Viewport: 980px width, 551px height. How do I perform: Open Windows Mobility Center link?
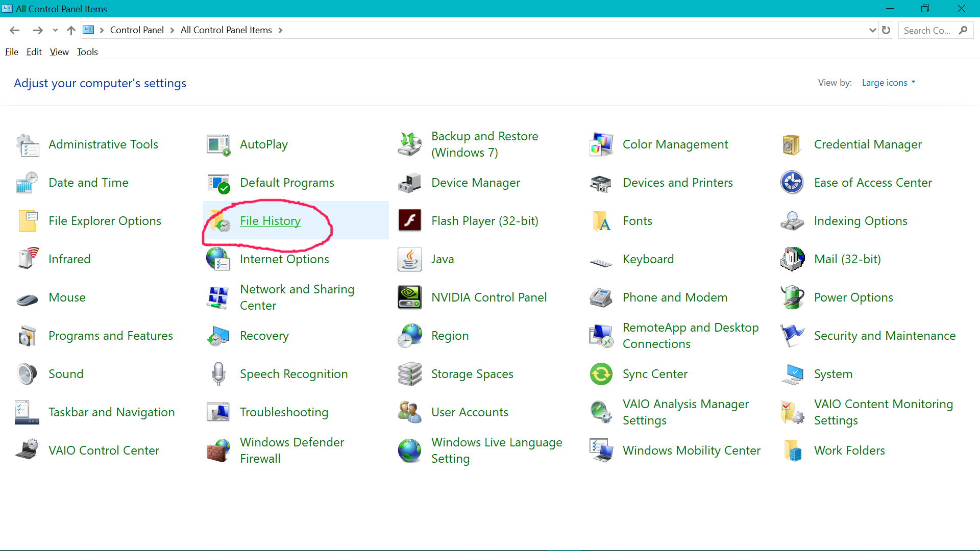pos(692,450)
